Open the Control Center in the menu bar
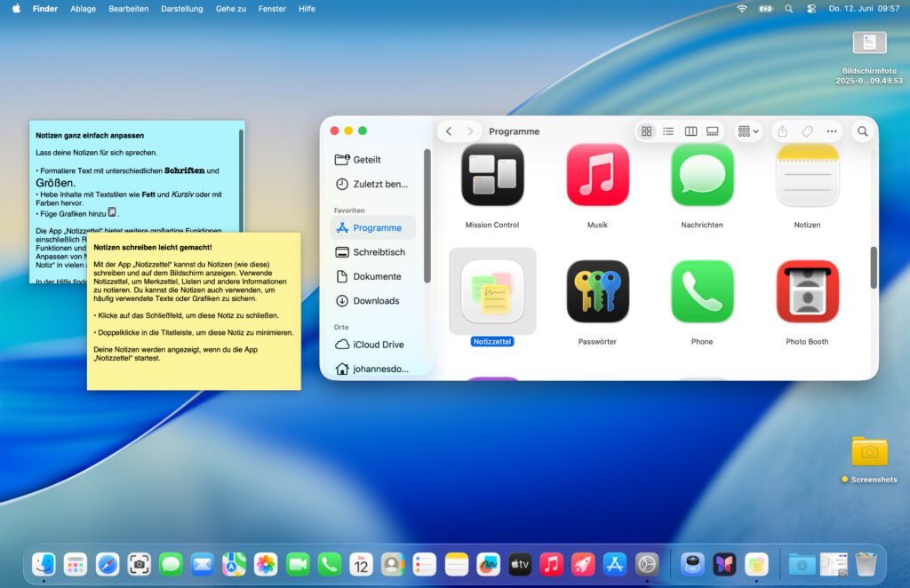This screenshot has height=588, width=910. point(810,8)
